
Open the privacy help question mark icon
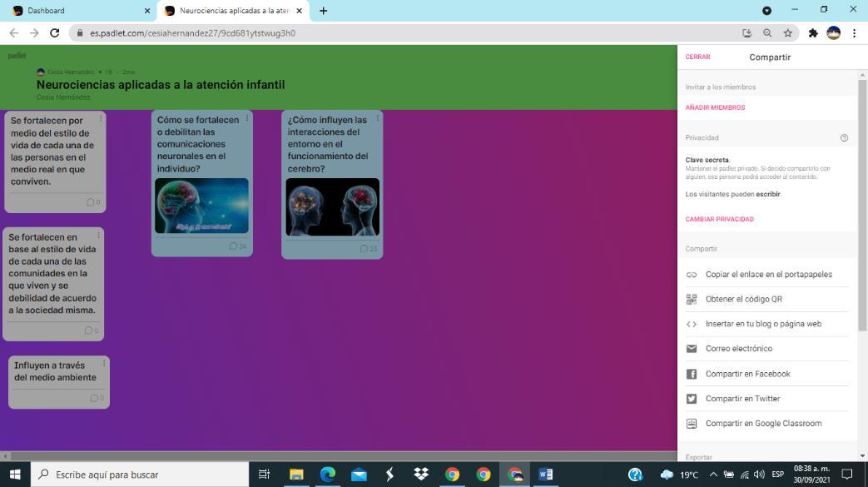click(844, 138)
